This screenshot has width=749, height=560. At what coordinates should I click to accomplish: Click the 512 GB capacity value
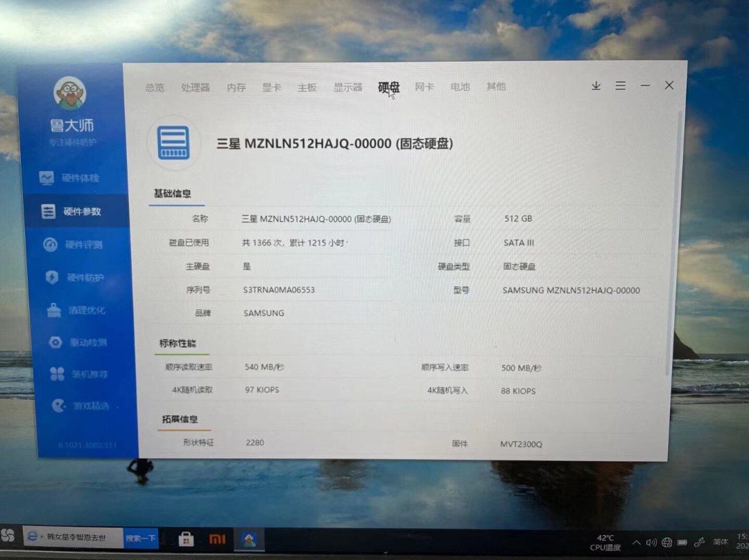pyautogui.click(x=518, y=218)
